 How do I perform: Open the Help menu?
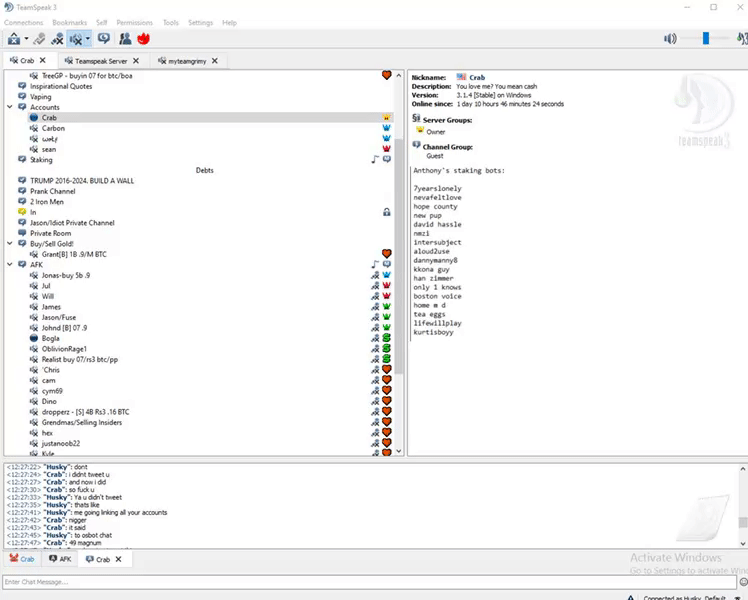coord(229,22)
